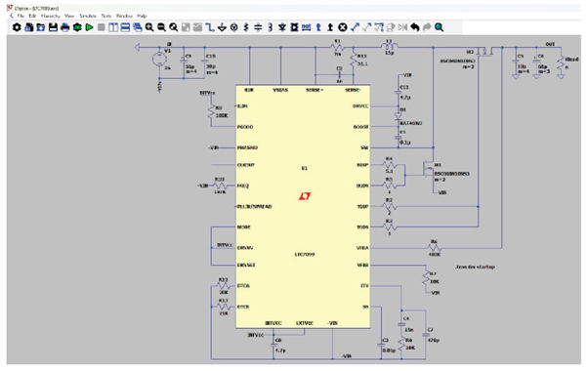Select inductor L1 on the top rail
Screen dimensions: 588x371
[390, 47]
